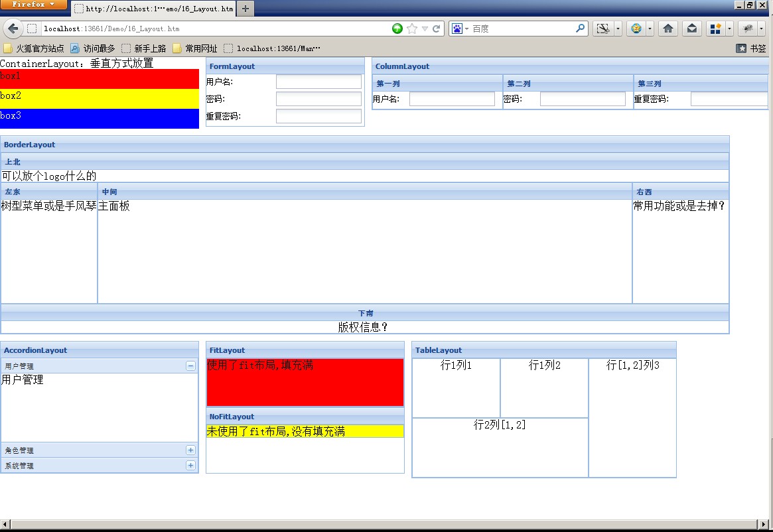Screen dimensions: 773x532
Task: Click the red box1 block
Action: [x=99, y=79]
